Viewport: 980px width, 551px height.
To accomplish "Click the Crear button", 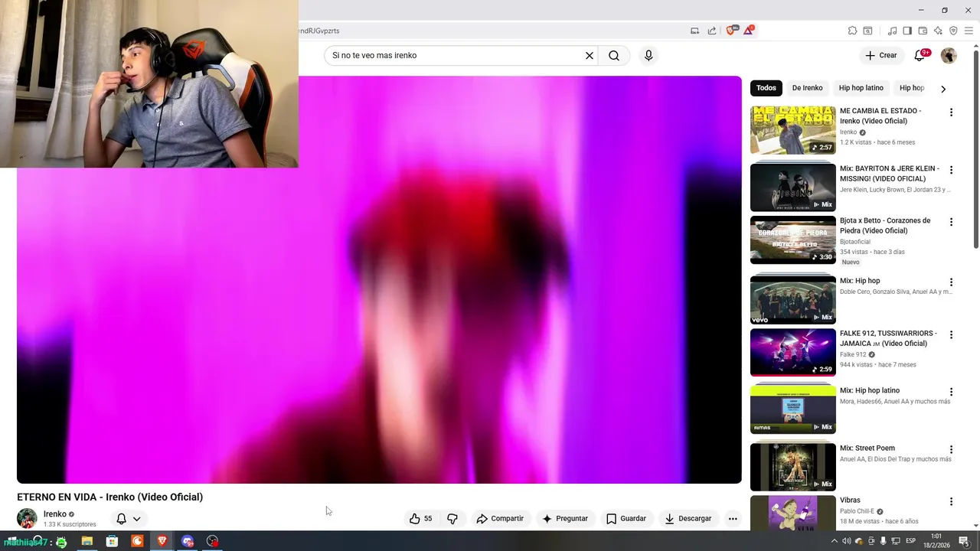I will (x=880, y=55).
